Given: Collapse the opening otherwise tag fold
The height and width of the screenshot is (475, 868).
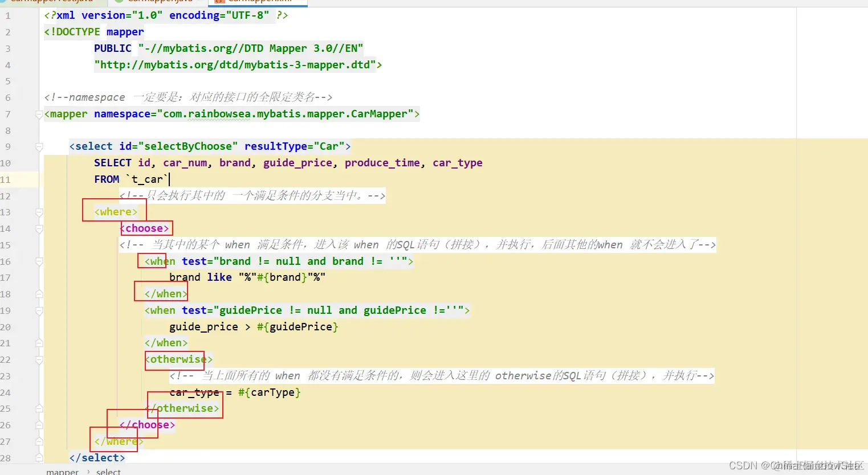Looking at the screenshot, I should coord(39,359).
